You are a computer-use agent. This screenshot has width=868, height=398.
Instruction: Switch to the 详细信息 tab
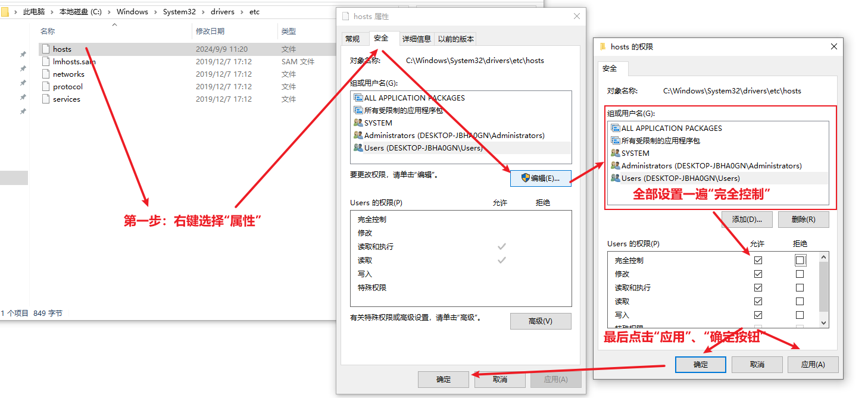click(416, 39)
